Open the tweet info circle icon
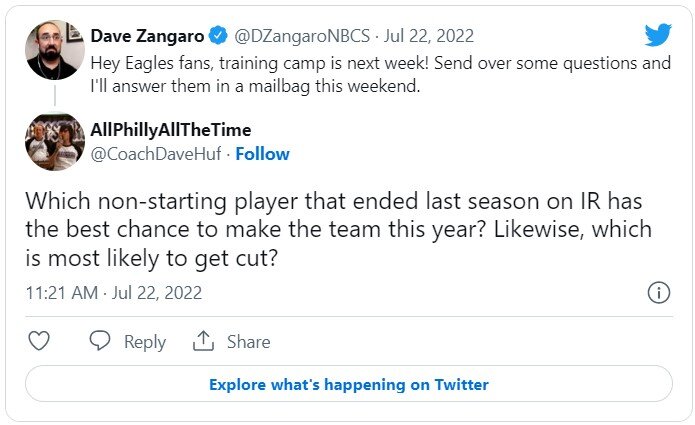This screenshot has height=425, width=695. click(658, 293)
